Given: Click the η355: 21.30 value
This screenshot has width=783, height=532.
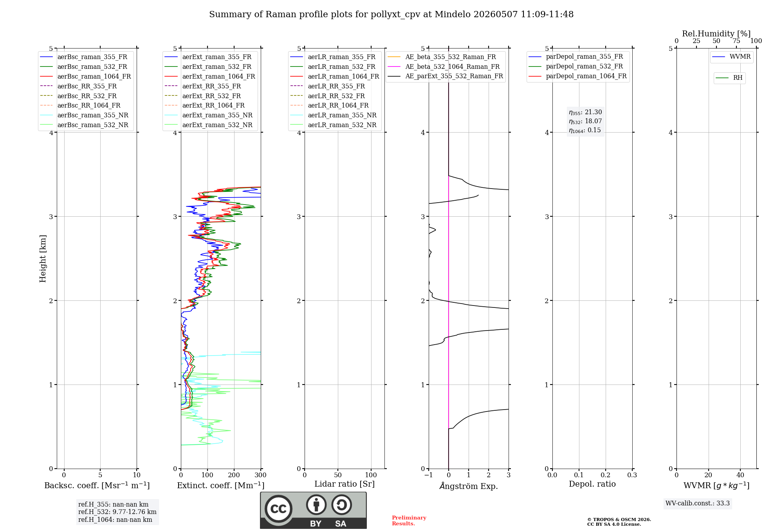Looking at the screenshot, I should (x=585, y=112).
